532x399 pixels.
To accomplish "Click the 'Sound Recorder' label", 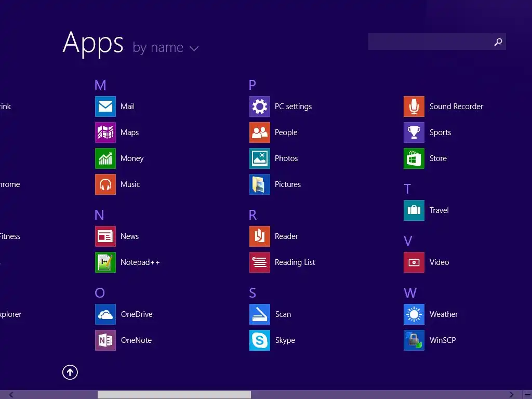I will pos(456,107).
